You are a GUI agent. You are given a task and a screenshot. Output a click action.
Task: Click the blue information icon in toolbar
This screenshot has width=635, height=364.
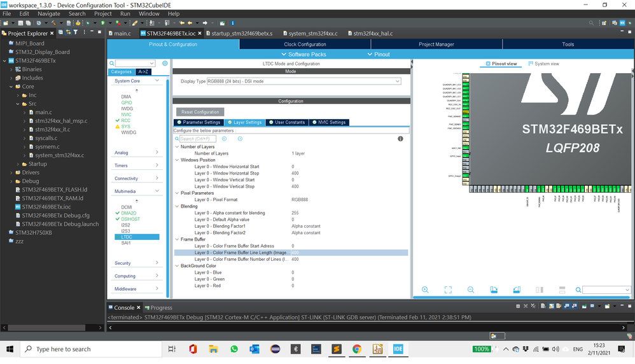click(x=232, y=23)
